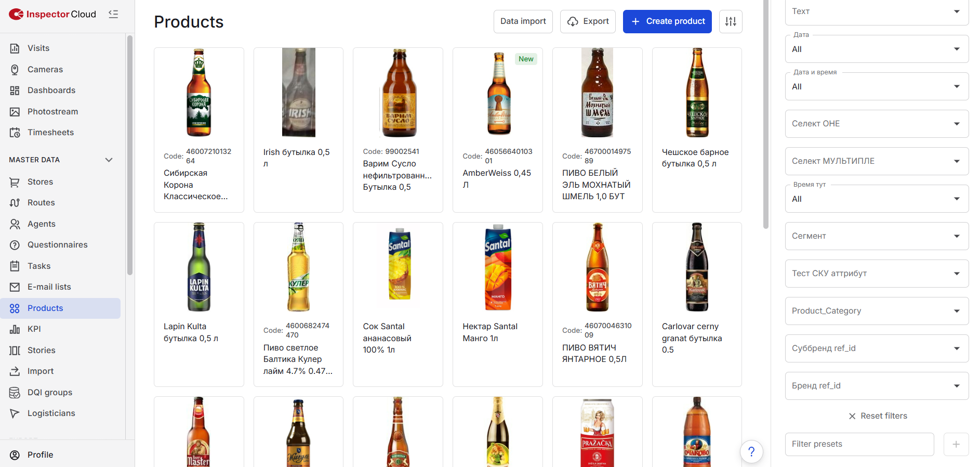Click the Questionnaires sidebar icon
This screenshot has height=467, width=980.
[15, 245]
